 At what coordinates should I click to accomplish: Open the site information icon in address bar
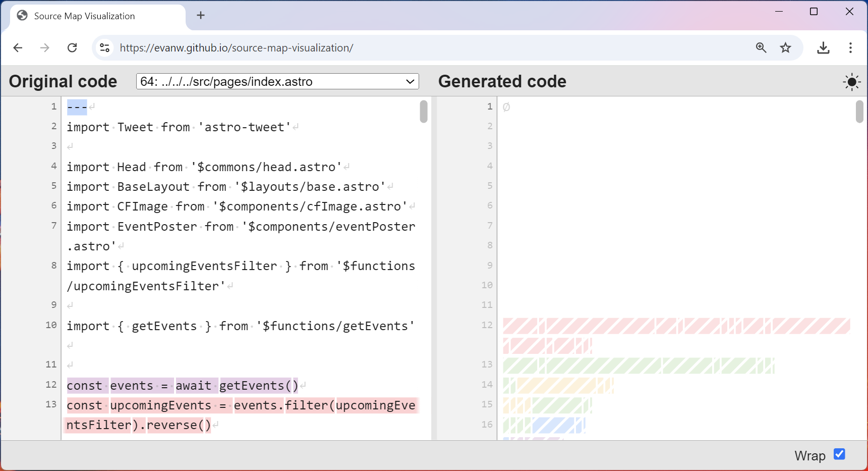(105, 48)
